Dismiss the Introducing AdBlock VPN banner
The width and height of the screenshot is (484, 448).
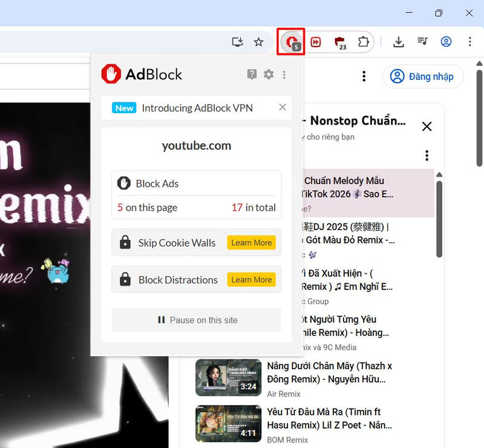[x=283, y=107]
